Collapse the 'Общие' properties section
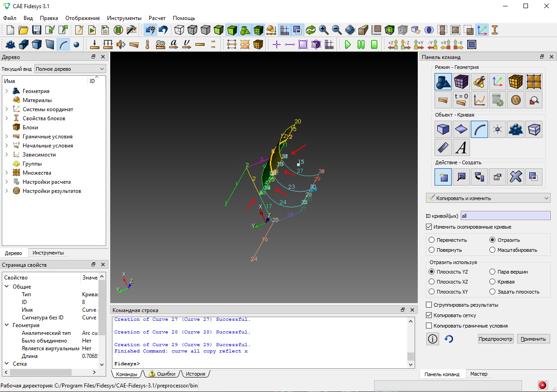This screenshot has width=557, height=392. point(7,287)
